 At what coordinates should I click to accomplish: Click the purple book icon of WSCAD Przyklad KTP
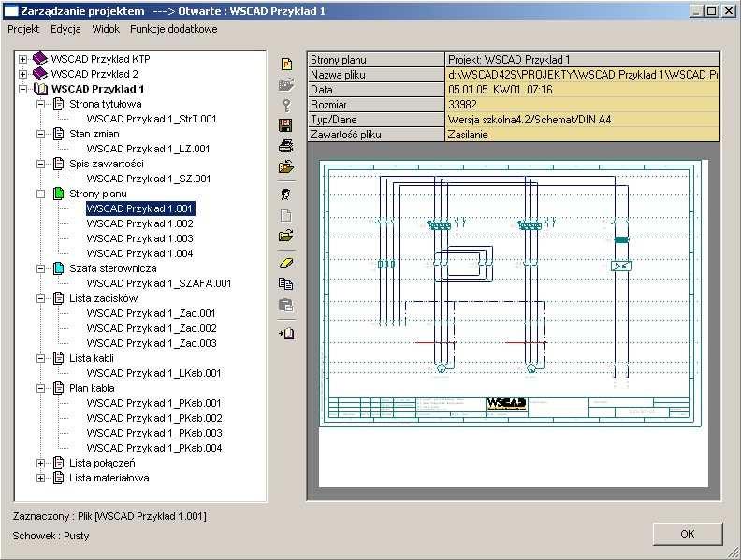[x=40, y=59]
